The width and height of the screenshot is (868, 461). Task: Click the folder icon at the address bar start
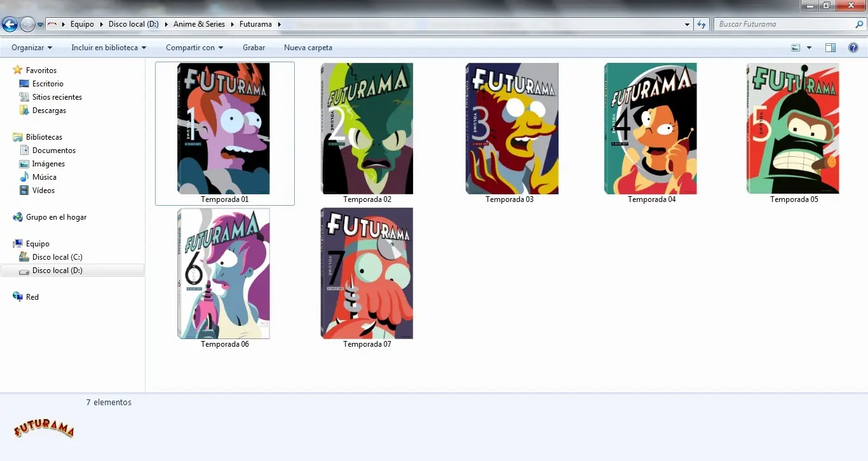(x=53, y=24)
